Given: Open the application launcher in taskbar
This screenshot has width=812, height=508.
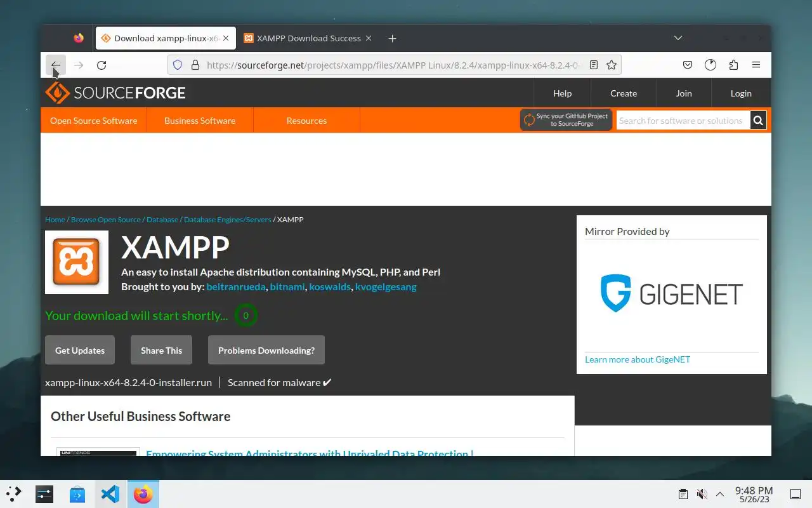Looking at the screenshot, I should click(x=14, y=494).
